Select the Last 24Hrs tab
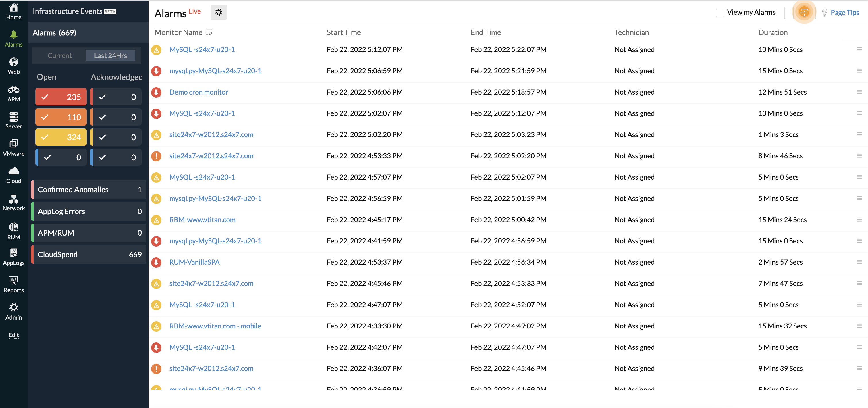Image resolution: width=868 pixels, height=408 pixels. (x=111, y=56)
